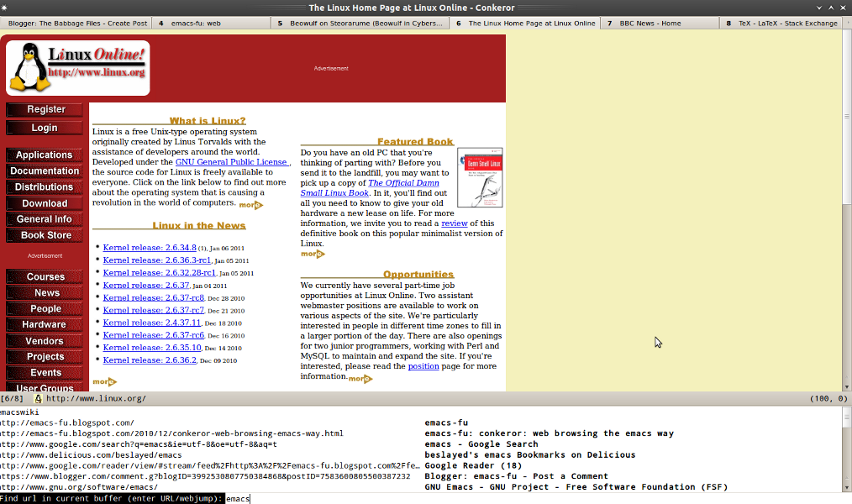Click the Damn Small Linux book cover image
This screenshot has width=852, height=504.
pos(480,177)
